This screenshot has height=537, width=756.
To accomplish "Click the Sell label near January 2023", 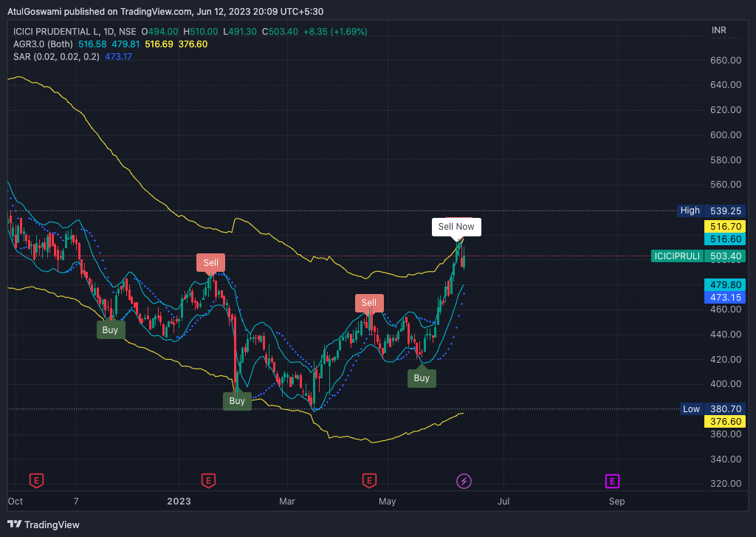I will [210, 263].
